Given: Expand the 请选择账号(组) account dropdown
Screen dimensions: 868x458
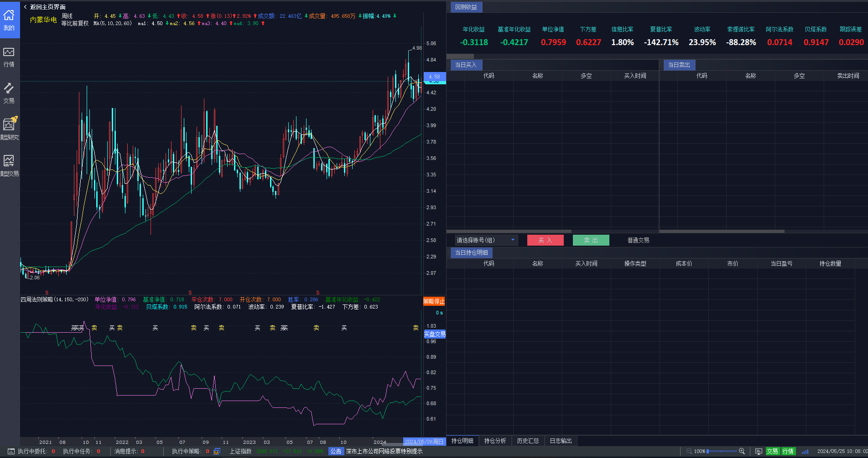Looking at the screenshot, I should (486, 240).
